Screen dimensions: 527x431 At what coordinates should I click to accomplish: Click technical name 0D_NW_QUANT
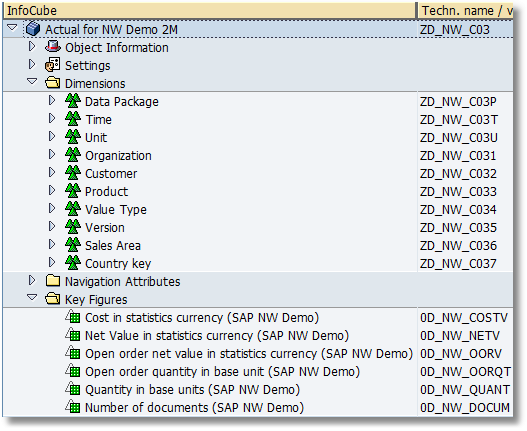pos(465,389)
